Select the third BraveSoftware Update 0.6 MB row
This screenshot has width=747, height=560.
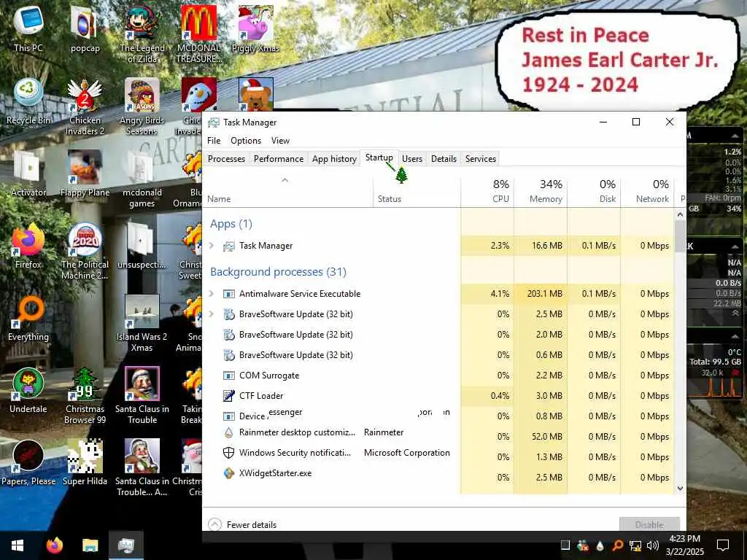coord(438,355)
